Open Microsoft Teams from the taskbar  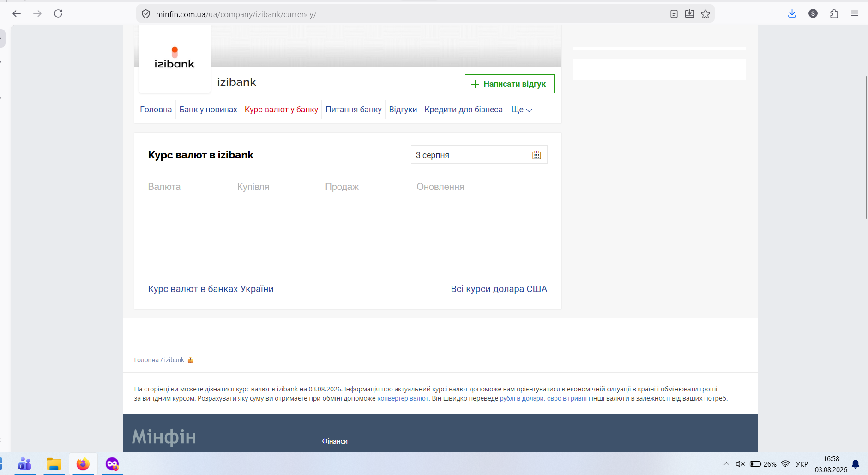(x=24, y=464)
